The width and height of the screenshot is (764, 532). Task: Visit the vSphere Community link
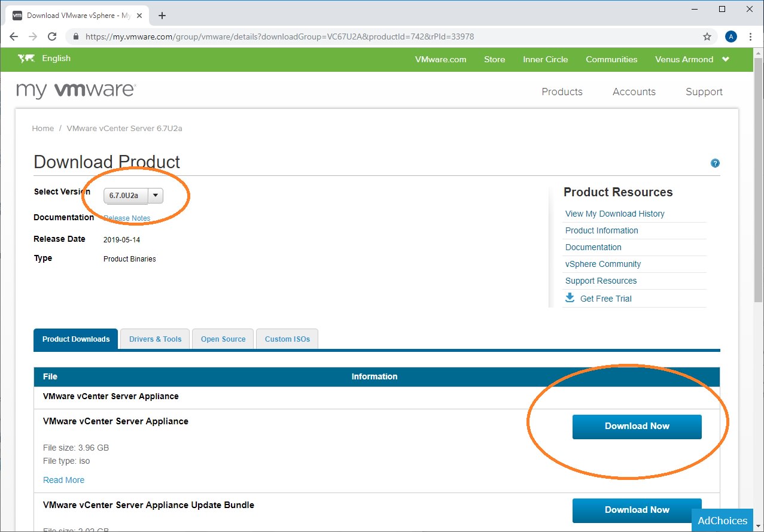602,264
